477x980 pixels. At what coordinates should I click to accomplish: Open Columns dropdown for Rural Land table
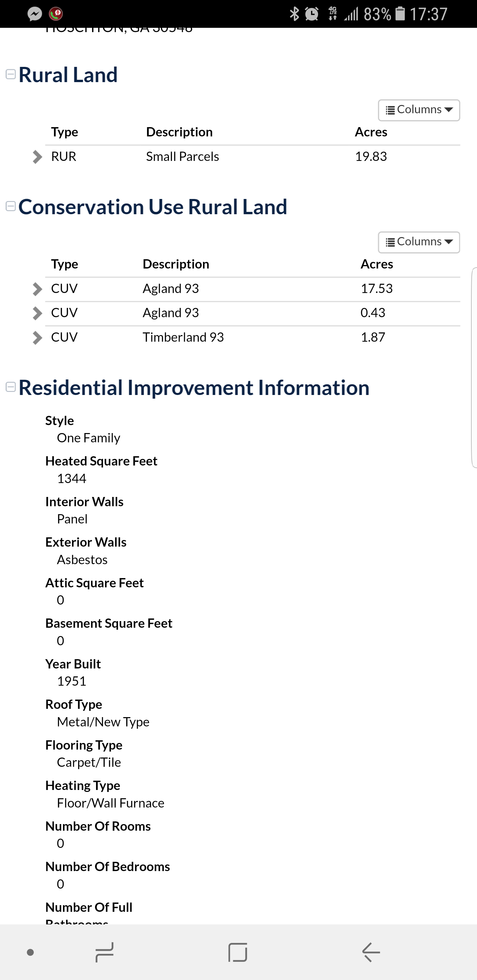click(x=419, y=110)
